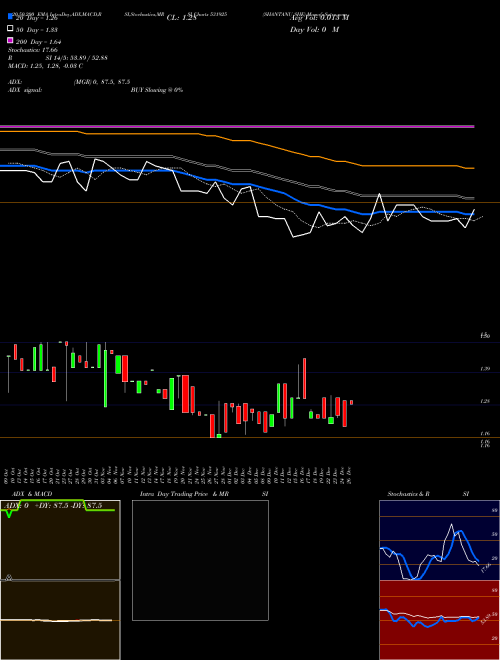Click the 'Stochastics & R' panel title
The image size is (500, 660).
pos(409,494)
